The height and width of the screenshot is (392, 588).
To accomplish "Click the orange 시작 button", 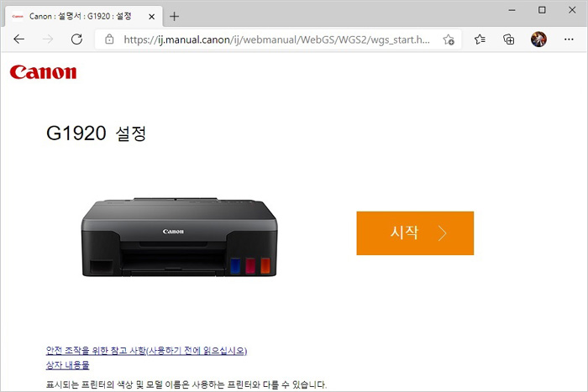I will coord(415,233).
